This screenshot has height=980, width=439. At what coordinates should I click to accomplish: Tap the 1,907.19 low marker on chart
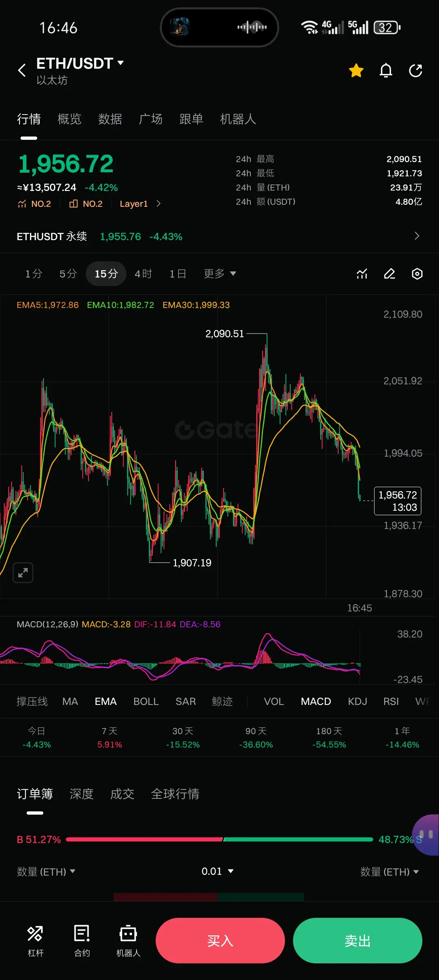click(192, 563)
